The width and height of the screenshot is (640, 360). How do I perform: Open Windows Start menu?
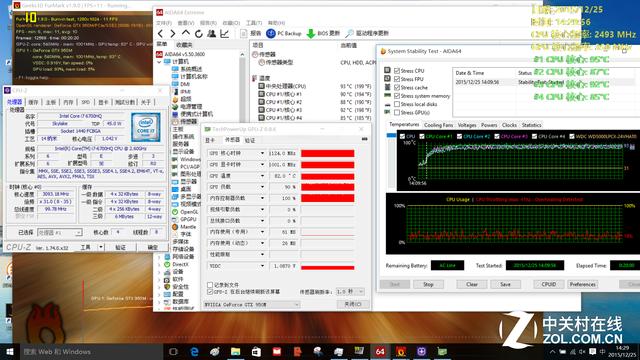[10, 351]
